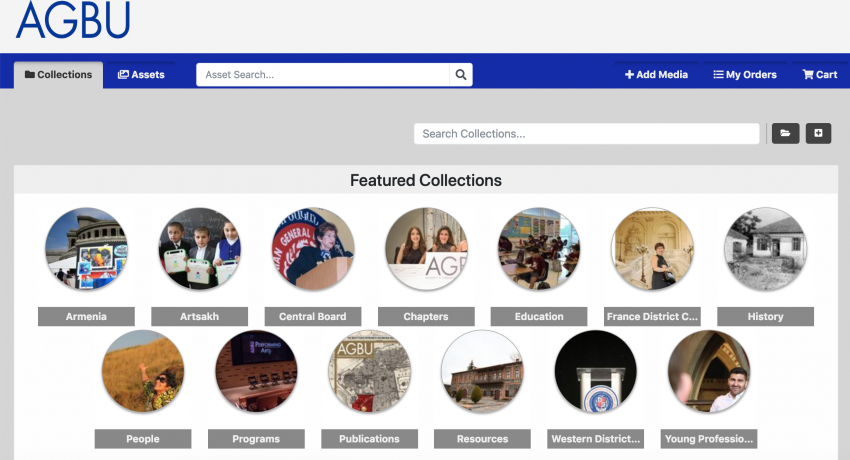The image size is (850, 460).
Task: Choose the Western District... label
Action: tap(596, 439)
